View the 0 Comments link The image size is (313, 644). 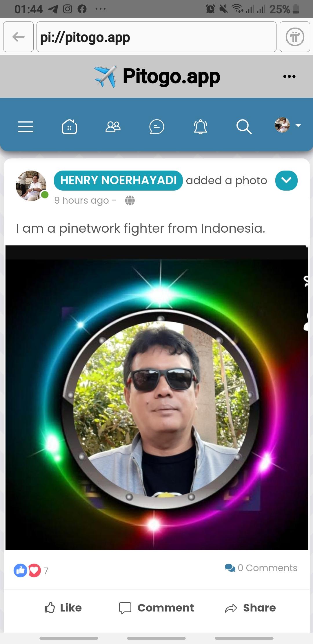261,568
